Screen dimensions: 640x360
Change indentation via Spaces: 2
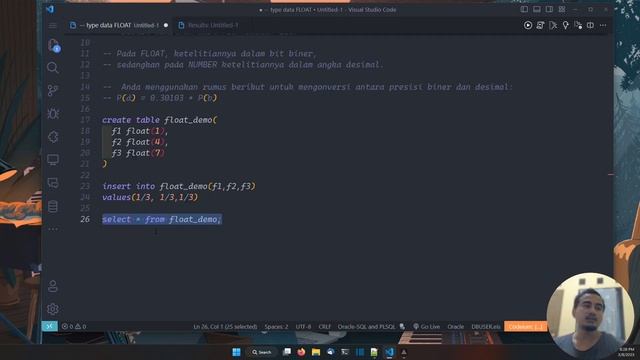tap(276, 327)
